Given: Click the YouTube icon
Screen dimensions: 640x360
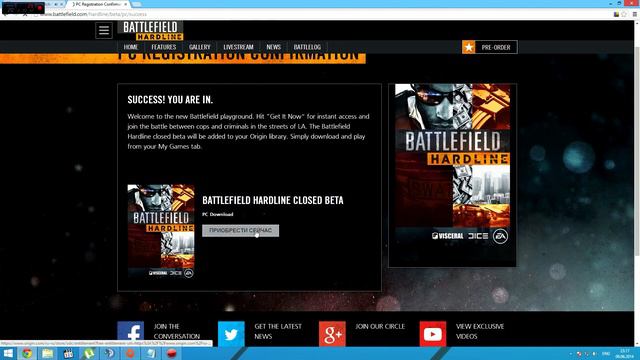Looking at the screenshot, I should (433, 333).
